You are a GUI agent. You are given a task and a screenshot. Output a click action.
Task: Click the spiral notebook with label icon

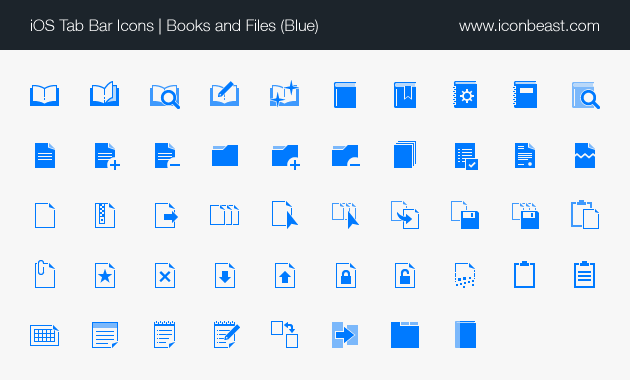pos(525,95)
